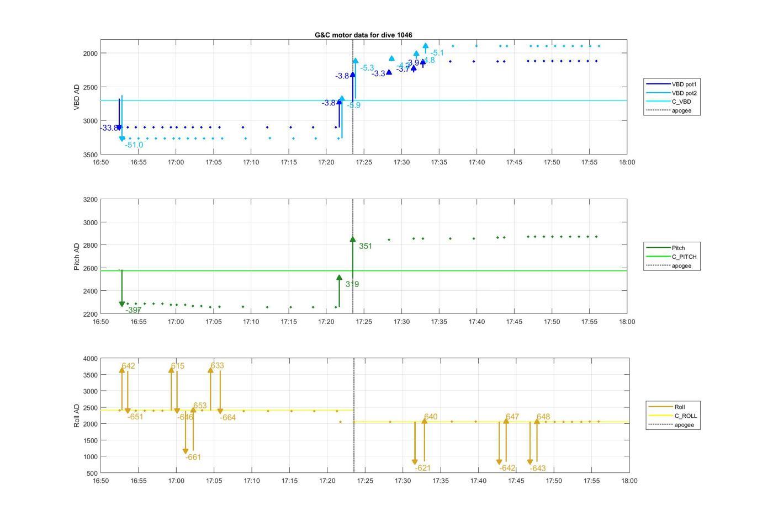Click the -651 roll annotation
This screenshot has width=773, height=532.
pyautogui.click(x=135, y=417)
